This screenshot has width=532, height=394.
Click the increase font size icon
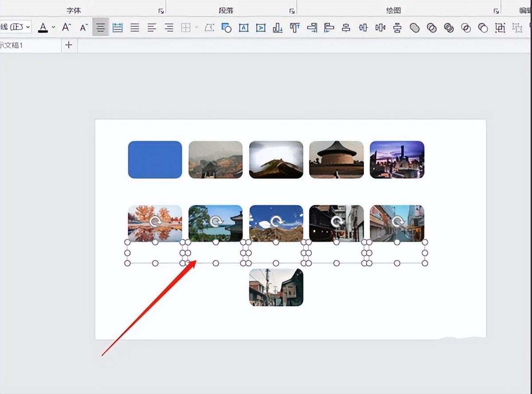click(66, 28)
